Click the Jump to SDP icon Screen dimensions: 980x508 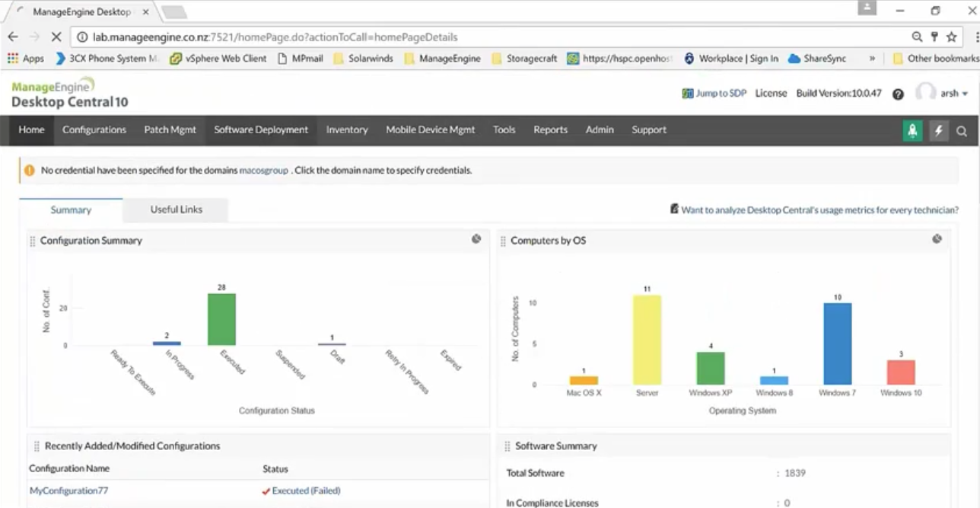click(688, 94)
